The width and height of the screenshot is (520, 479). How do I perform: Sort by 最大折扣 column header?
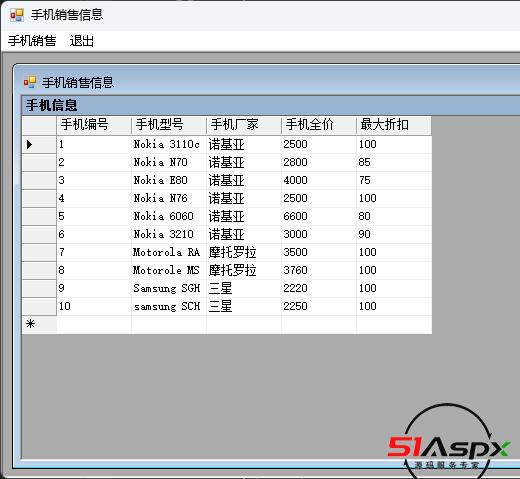coord(394,125)
